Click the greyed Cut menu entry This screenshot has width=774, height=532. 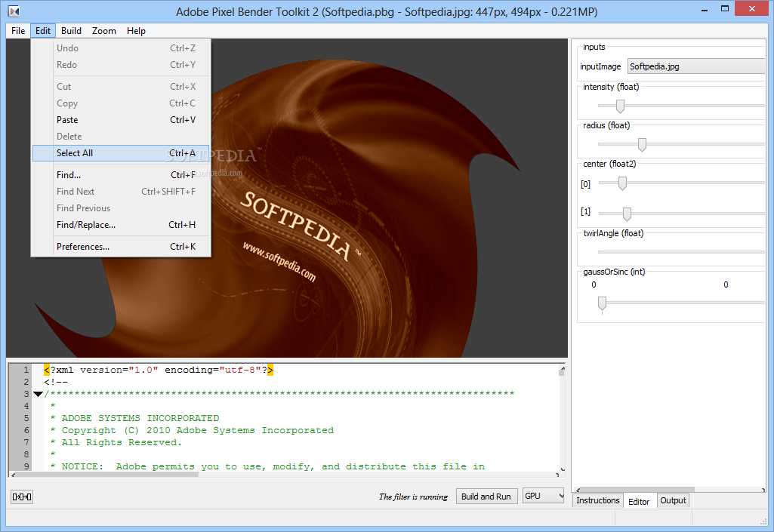[x=121, y=86]
